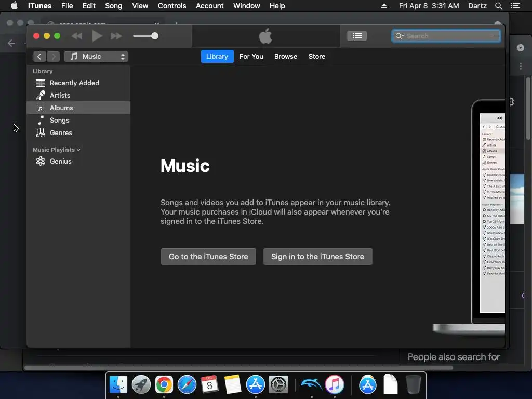Click the browser's horizontal scrollbar
Viewport: 532px width, 399px height.
pos(239,368)
